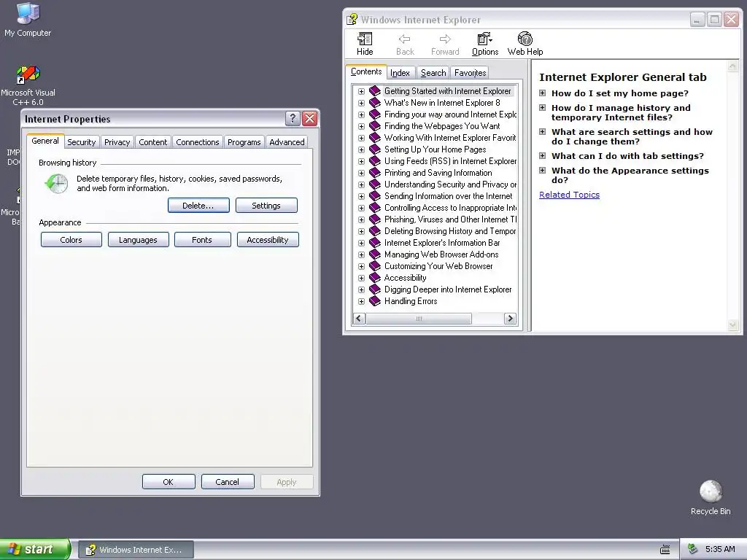Open the Connections tab
Screen dimensions: 747x560
click(198, 142)
